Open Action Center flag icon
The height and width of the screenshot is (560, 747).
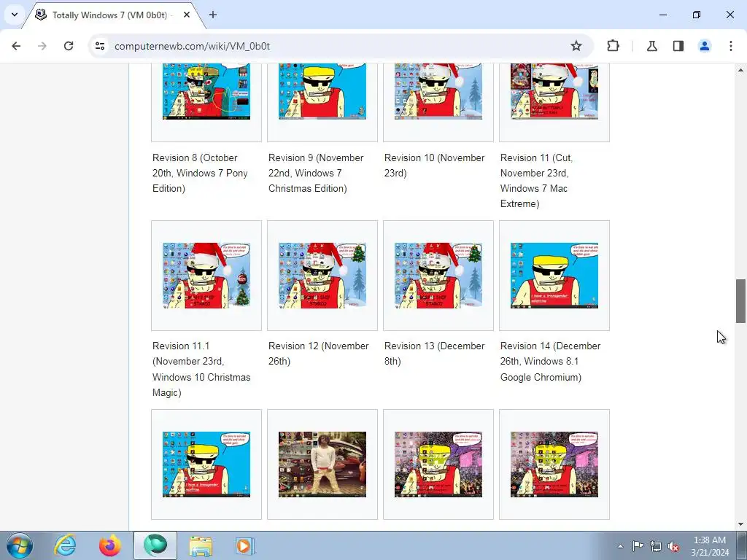[638, 546]
